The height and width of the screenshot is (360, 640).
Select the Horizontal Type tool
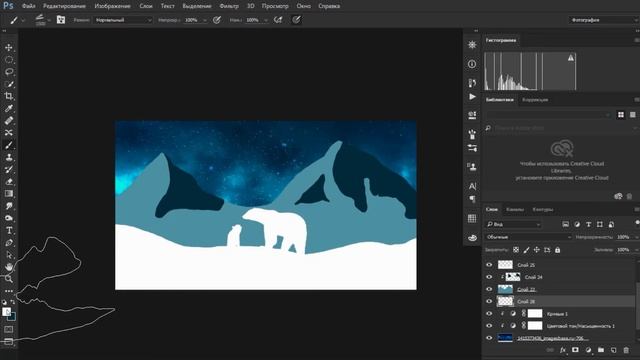[x=9, y=231]
